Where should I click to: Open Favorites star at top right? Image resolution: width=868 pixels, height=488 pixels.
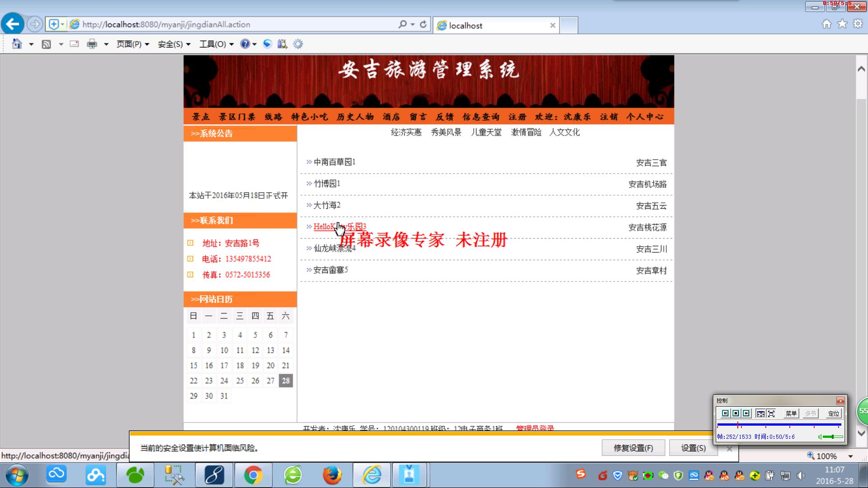point(842,24)
